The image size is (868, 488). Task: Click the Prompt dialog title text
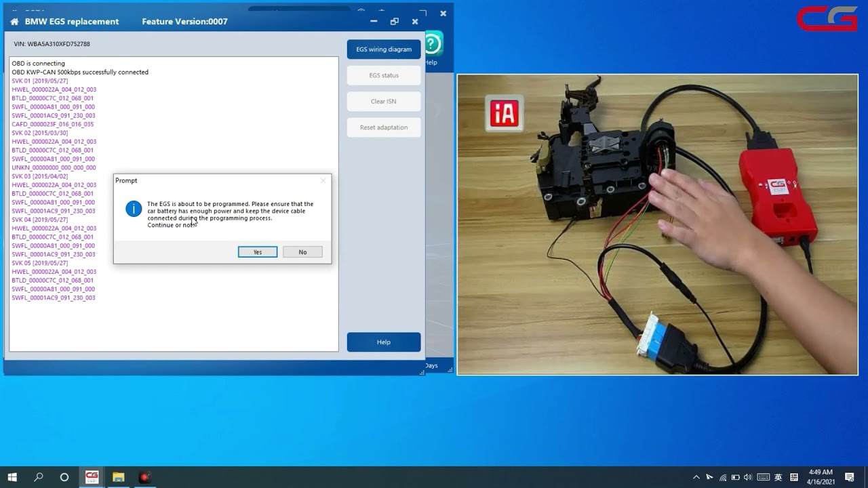126,180
